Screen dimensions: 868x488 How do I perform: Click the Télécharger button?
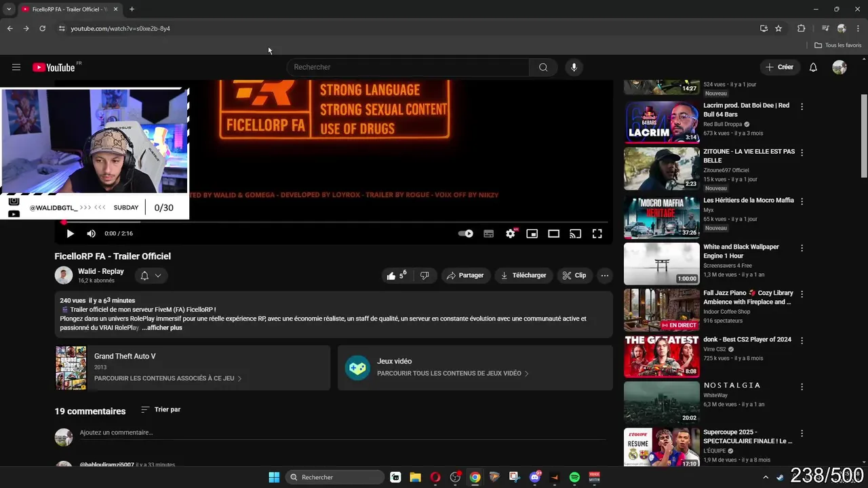click(x=524, y=275)
